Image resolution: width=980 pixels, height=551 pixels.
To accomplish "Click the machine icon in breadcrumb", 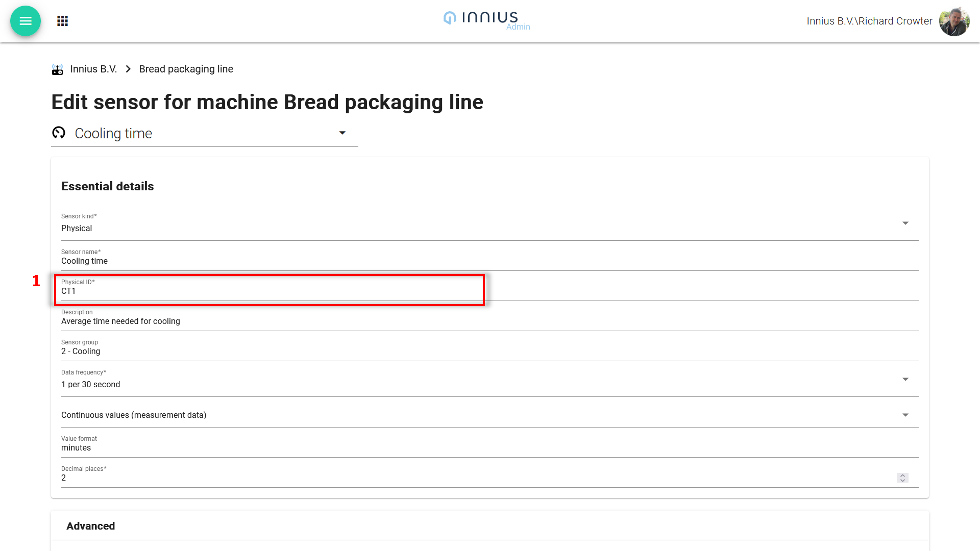I will click(57, 69).
